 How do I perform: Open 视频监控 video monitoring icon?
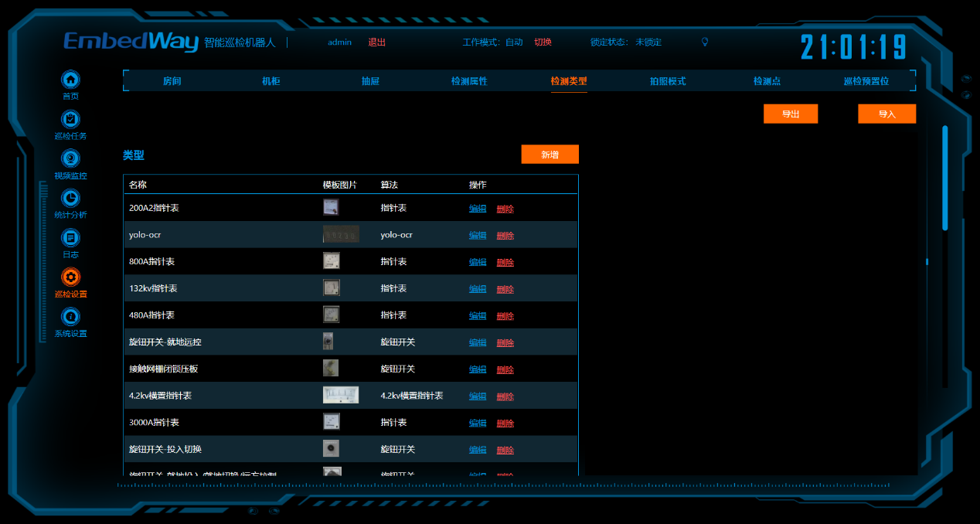pos(70,158)
